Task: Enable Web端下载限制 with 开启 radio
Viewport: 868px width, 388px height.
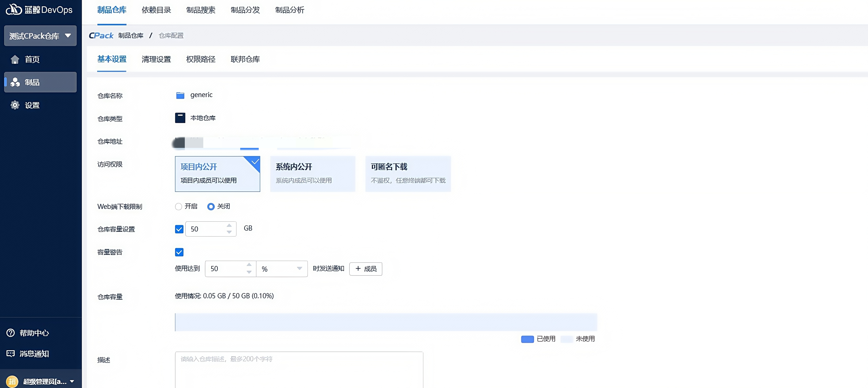Action: tap(179, 206)
